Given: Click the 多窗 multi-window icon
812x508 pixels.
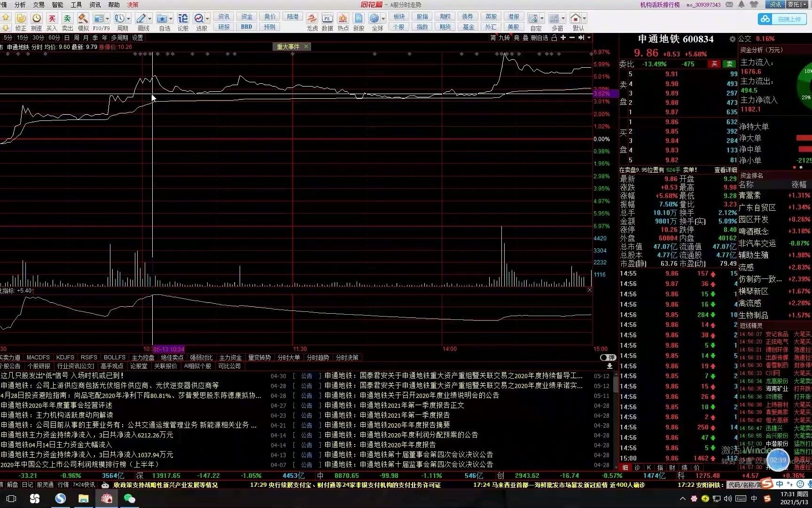Looking at the screenshot, I should (x=554, y=18).
